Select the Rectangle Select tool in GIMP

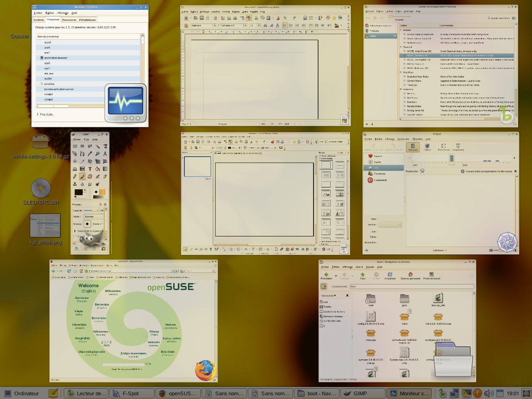(75, 146)
